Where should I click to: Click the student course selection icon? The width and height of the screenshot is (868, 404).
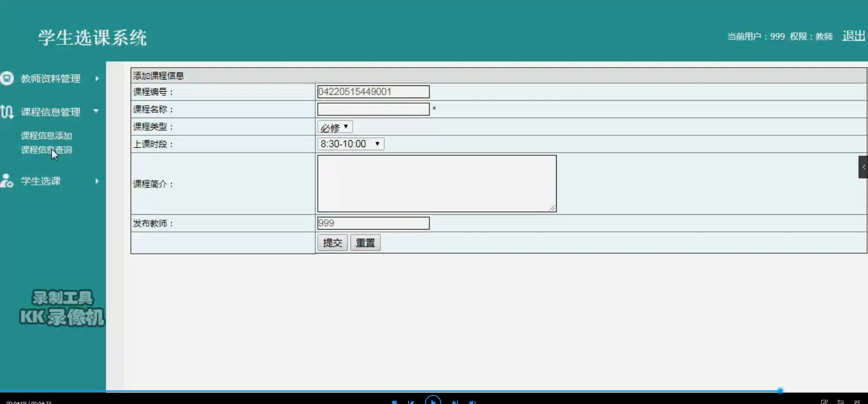pyautogui.click(x=7, y=181)
